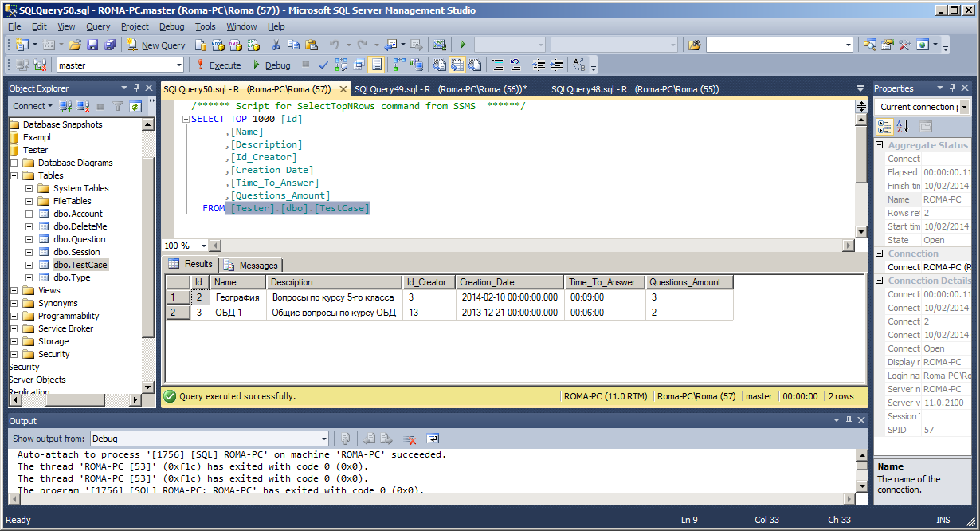
Task: Click scroll-down arrow in Object Explorer scrollbar
Action: pos(147,386)
